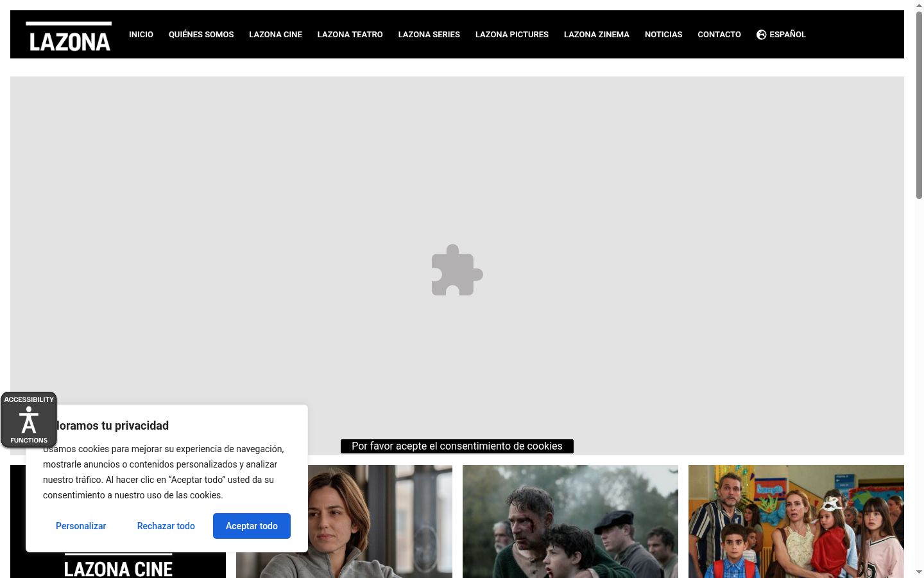Open the ESPAÑOL language selector
Viewport: 924px width, 578px height.
click(781, 35)
